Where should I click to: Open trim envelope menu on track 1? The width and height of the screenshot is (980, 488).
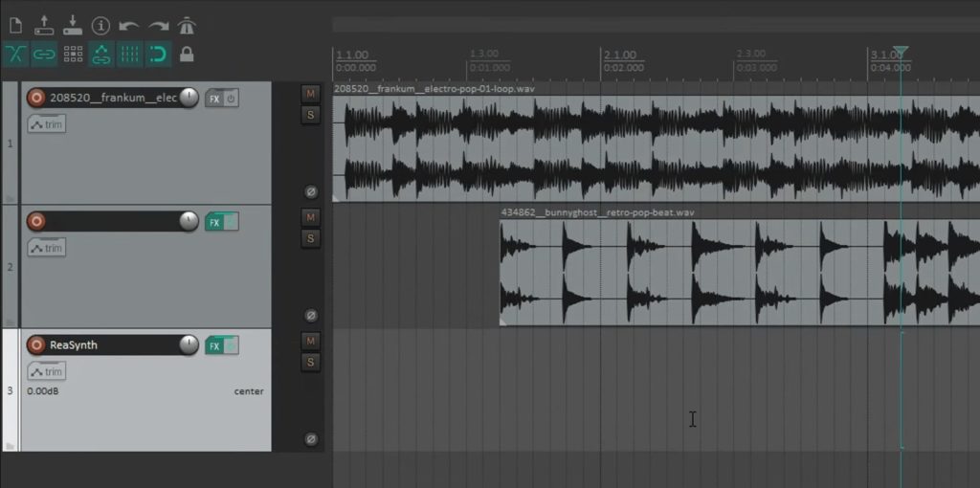point(47,124)
